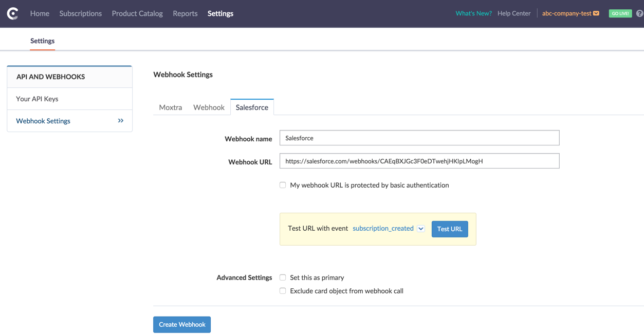Open the subscription_created event dropdown arrow

click(421, 229)
